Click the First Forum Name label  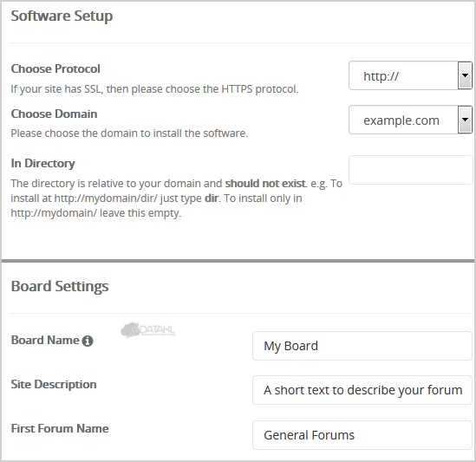tap(60, 428)
